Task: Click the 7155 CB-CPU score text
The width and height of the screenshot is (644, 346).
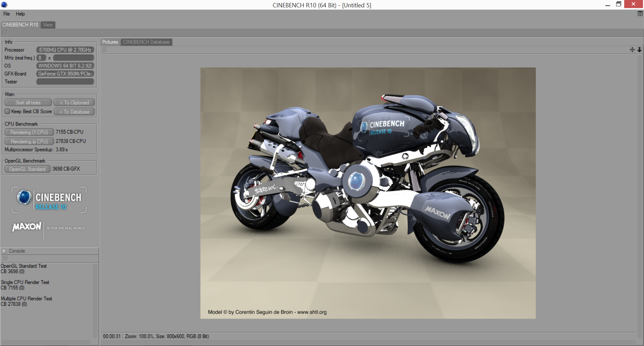Action: [x=69, y=132]
